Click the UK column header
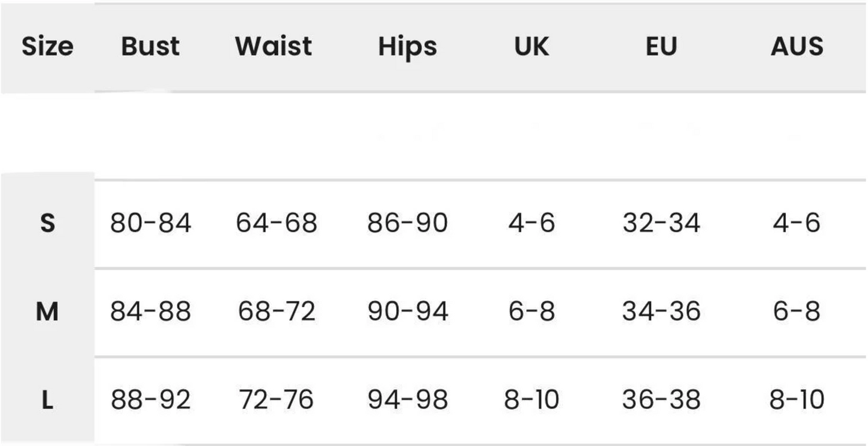The width and height of the screenshot is (868, 446). click(532, 46)
